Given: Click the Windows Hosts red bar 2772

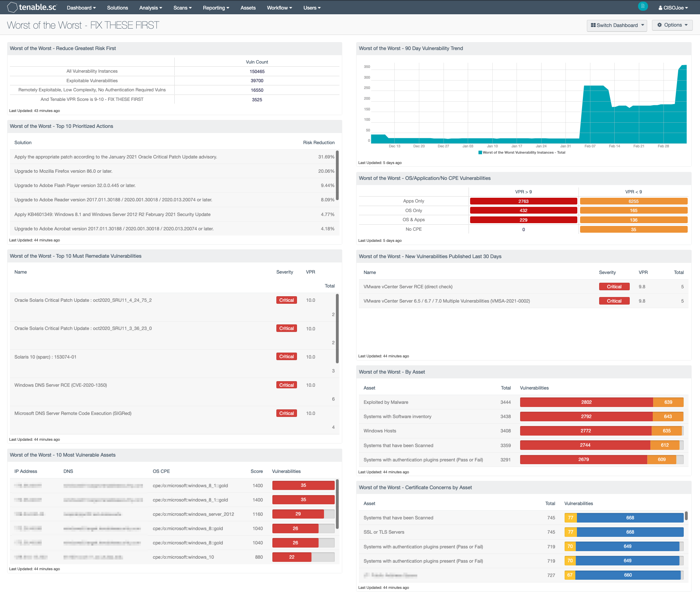Looking at the screenshot, I should [586, 431].
